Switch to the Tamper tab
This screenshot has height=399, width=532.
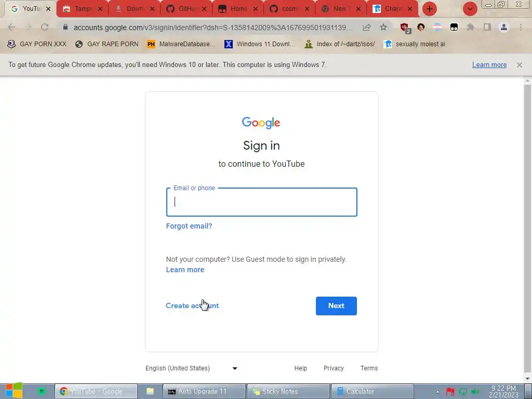(x=83, y=9)
